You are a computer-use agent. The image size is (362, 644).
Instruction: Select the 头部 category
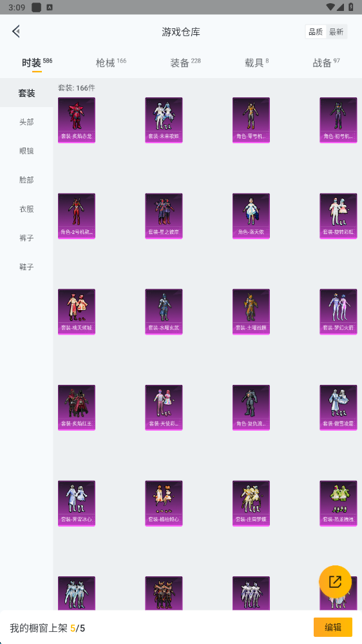tap(26, 122)
